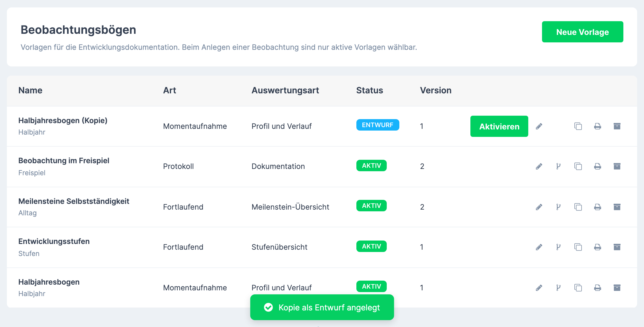Branch a new version of Meilensteine Selbstständigkeit
The image size is (644, 327).
coord(558,207)
